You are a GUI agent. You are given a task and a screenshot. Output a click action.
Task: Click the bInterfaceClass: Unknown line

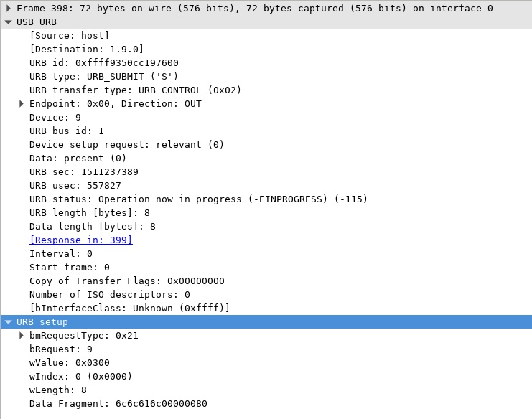click(129, 308)
